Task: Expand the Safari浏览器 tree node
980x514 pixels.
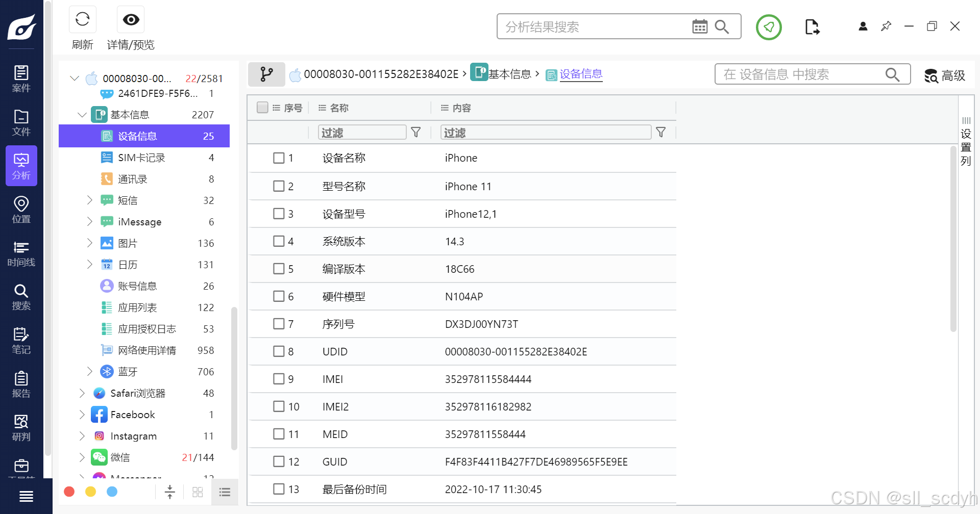Action: pyautogui.click(x=82, y=393)
